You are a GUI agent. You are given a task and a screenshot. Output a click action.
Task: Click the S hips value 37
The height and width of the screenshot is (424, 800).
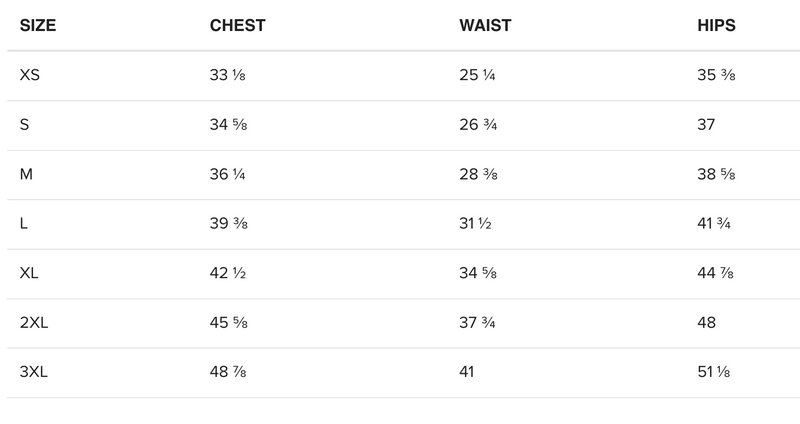706,125
